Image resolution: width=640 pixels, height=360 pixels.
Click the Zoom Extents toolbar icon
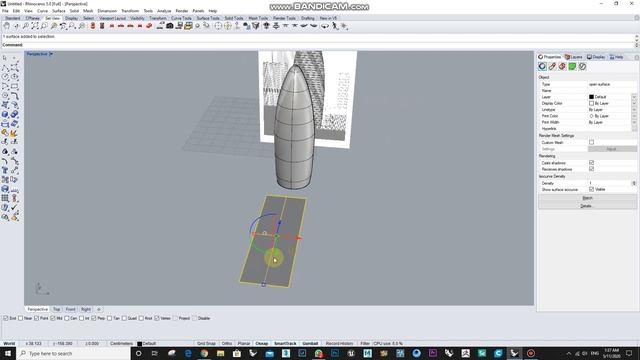coord(35,26)
